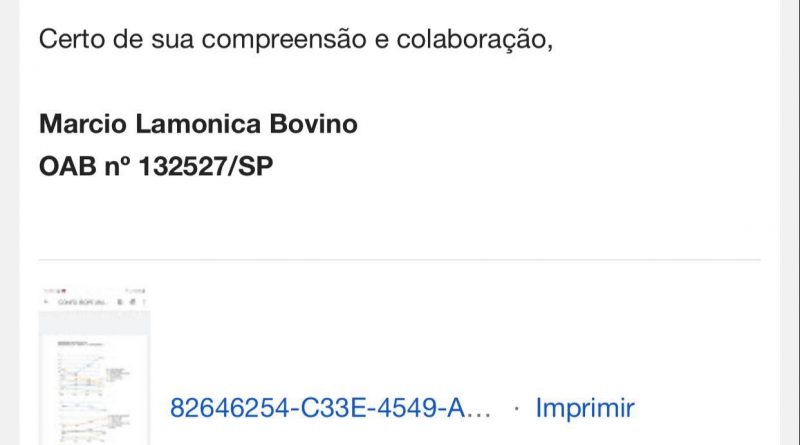Click the Imprimir link
This screenshot has width=800, height=445.
tap(585, 408)
